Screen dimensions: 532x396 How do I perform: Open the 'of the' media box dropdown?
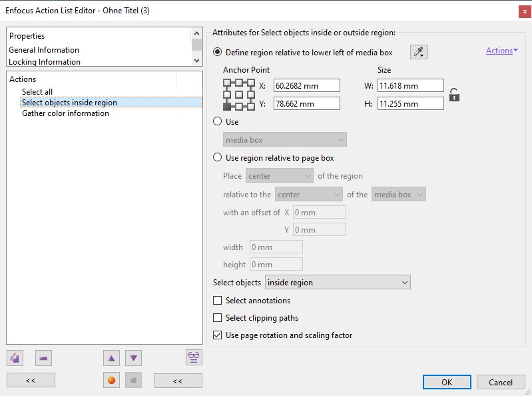coord(399,194)
